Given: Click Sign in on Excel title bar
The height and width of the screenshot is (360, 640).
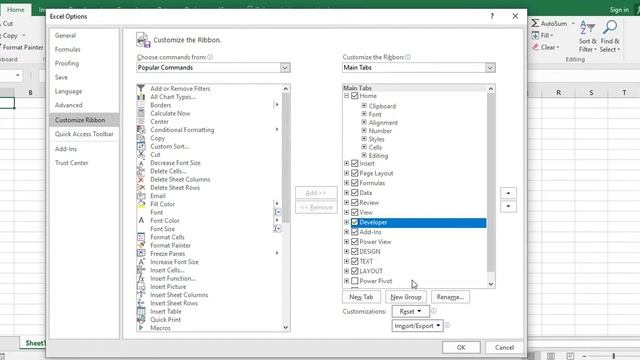Looking at the screenshot, I should (x=619, y=10).
